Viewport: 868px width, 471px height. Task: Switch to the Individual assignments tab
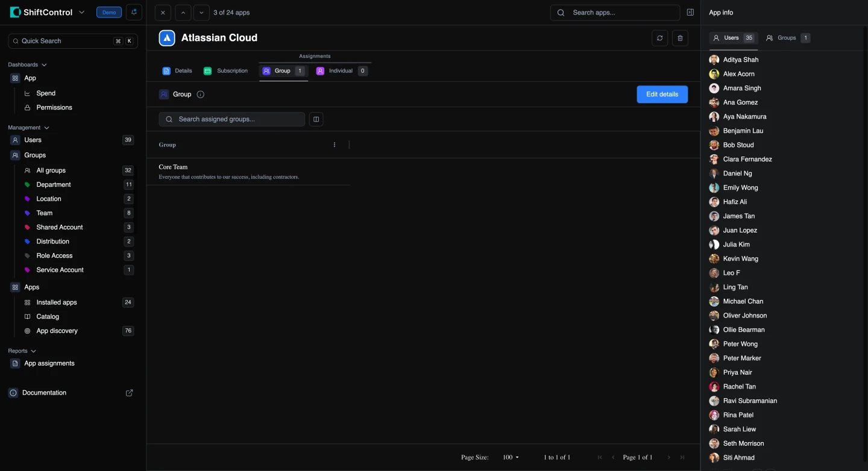[x=341, y=71]
